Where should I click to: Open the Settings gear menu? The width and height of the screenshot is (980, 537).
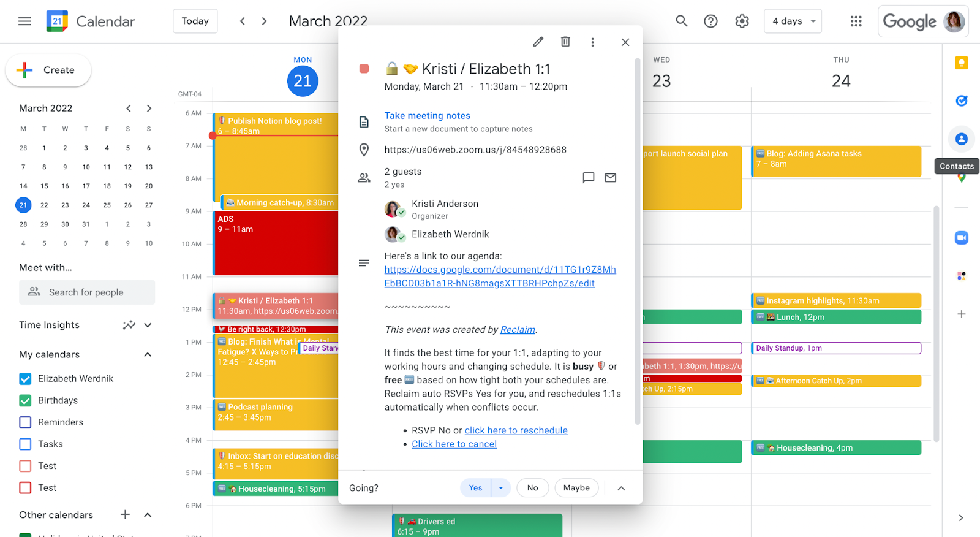point(742,21)
